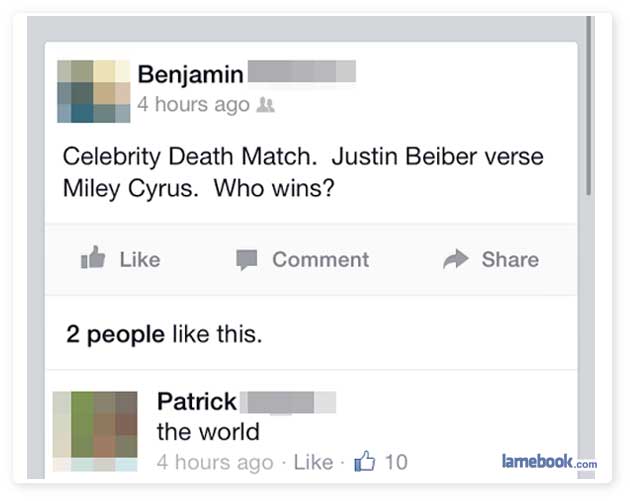Click the vertical scrollbar on the right edge
This screenshot has height=501, width=630.
click(x=588, y=110)
